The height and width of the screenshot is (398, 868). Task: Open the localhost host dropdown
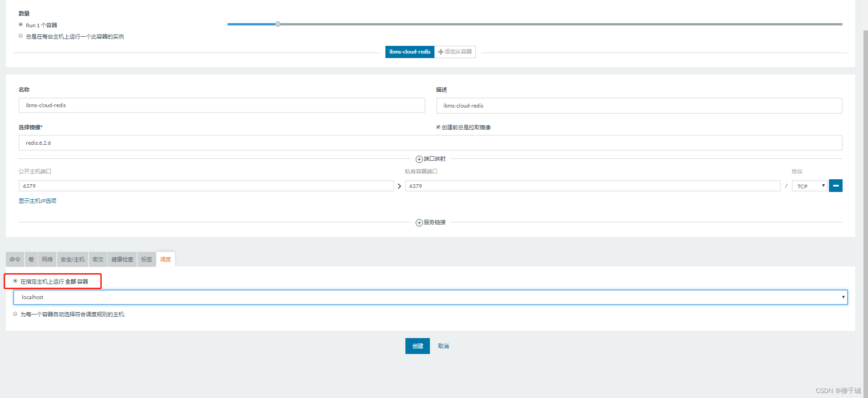pyautogui.click(x=430, y=297)
